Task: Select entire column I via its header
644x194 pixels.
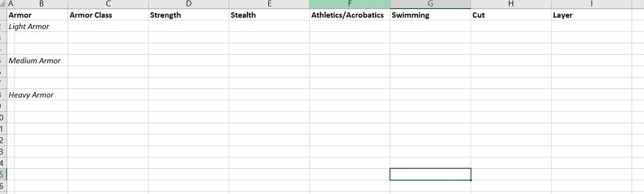Action: pos(591,4)
